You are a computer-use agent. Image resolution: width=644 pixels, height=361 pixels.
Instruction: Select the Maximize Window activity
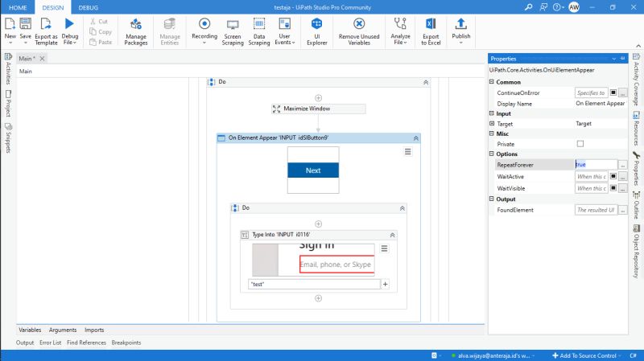point(318,109)
